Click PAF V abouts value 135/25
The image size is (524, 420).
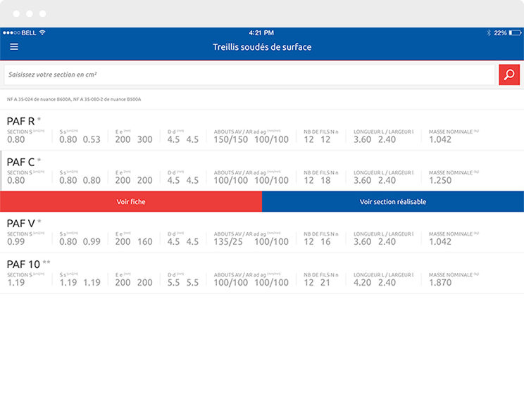228,241
